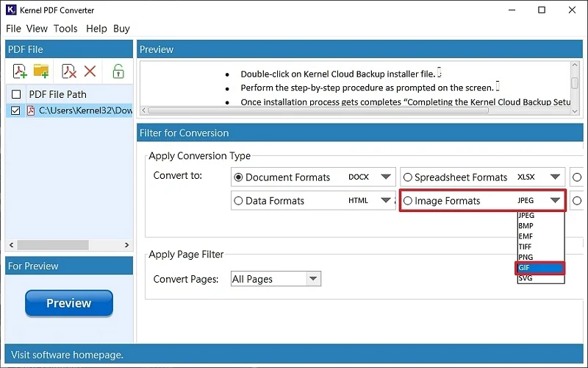The height and width of the screenshot is (368, 588).
Task: Click the file list right scroll arrow
Action: point(126,245)
